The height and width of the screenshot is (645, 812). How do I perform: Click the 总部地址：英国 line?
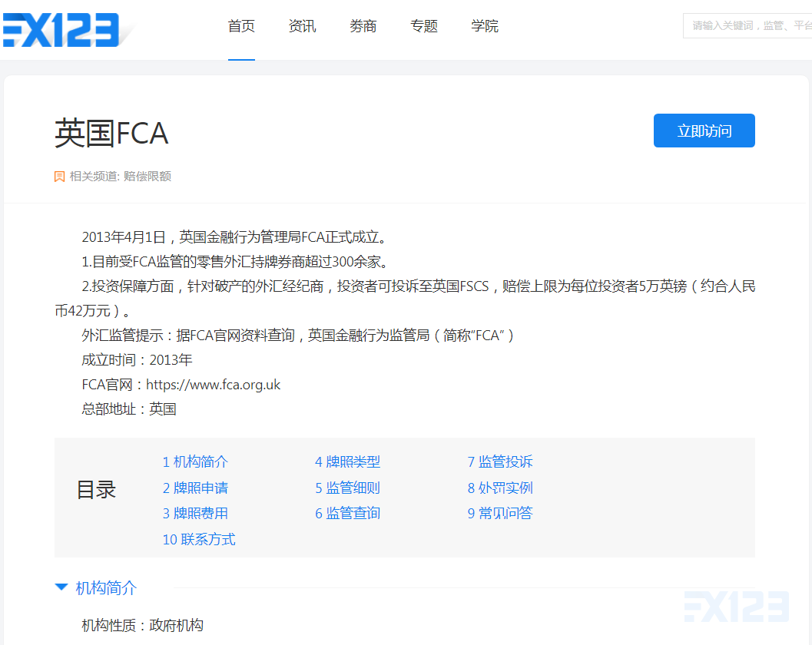(x=129, y=409)
